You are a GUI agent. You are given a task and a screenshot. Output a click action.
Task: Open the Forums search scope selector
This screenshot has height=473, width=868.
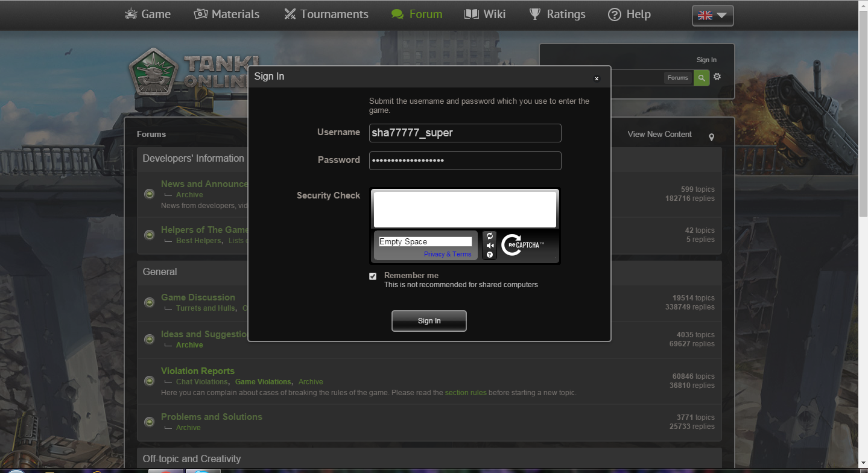tap(678, 77)
